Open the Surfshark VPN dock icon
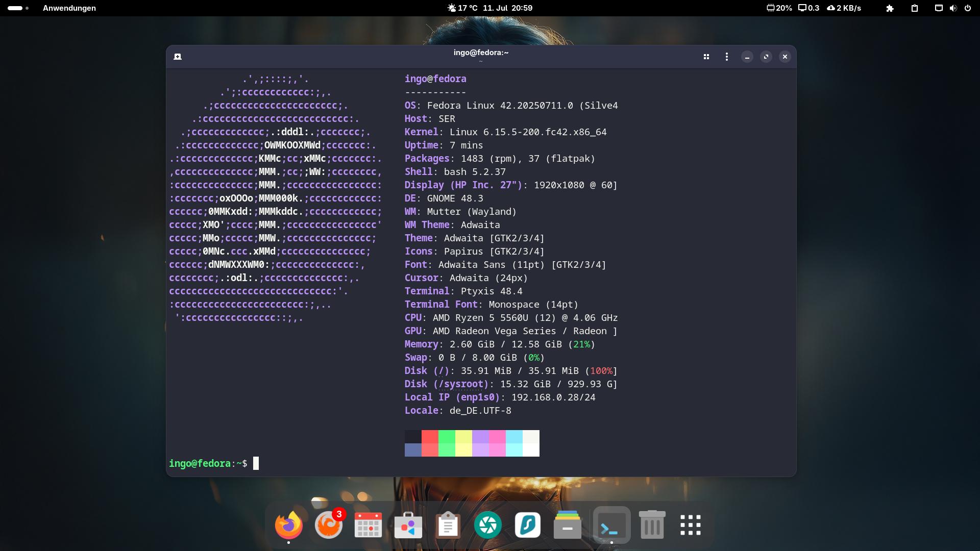The width and height of the screenshot is (980, 551). pos(527,525)
